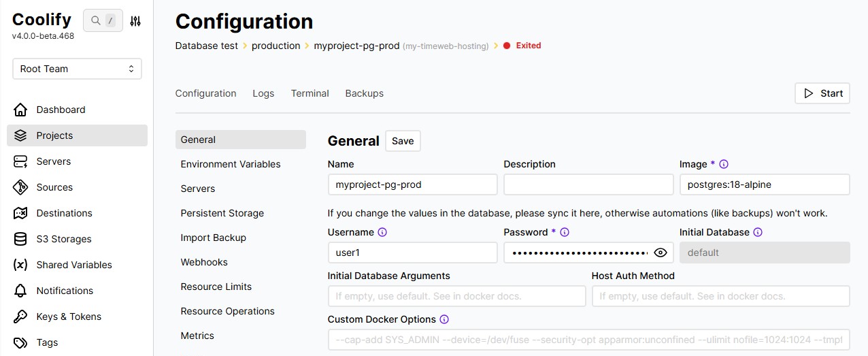The image size is (868, 356).
Task: Click the (my-timeweb-hosting) server label
Action: click(446, 46)
